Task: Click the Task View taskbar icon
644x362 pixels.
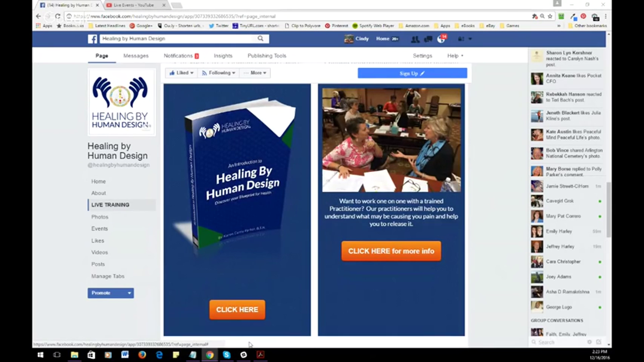Action: (x=57, y=355)
